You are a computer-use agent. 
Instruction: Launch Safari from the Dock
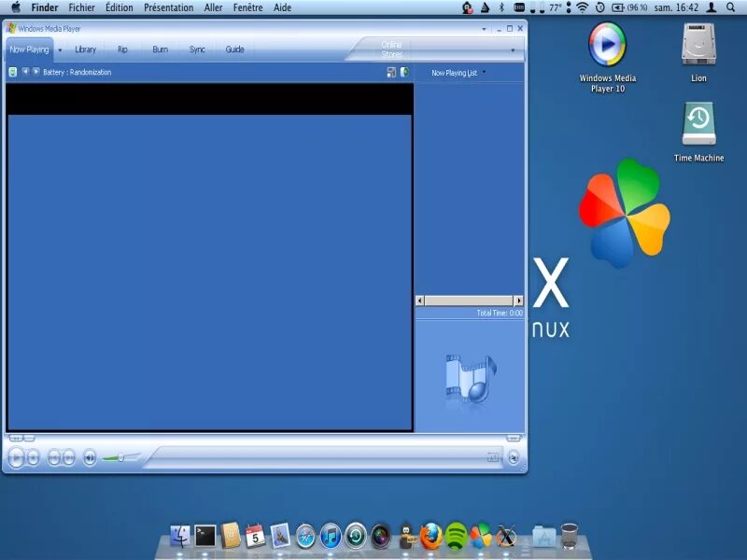click(305, 537)
